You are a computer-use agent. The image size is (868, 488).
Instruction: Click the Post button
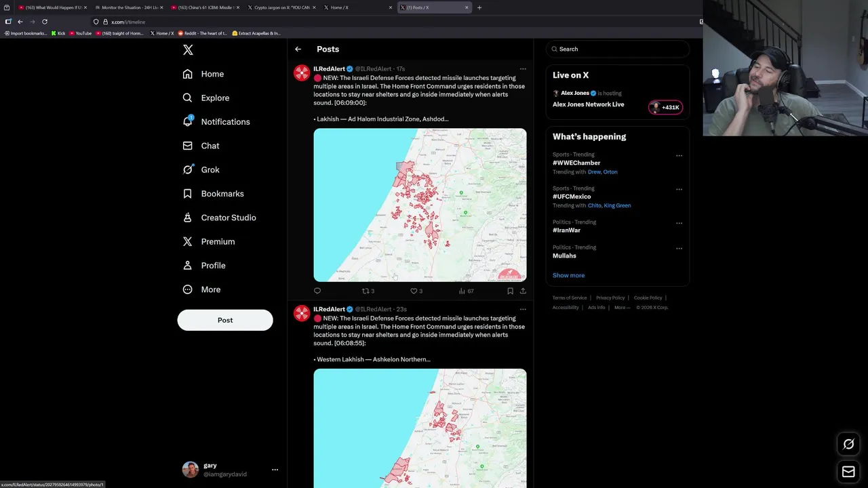click(x=225, y=320)
